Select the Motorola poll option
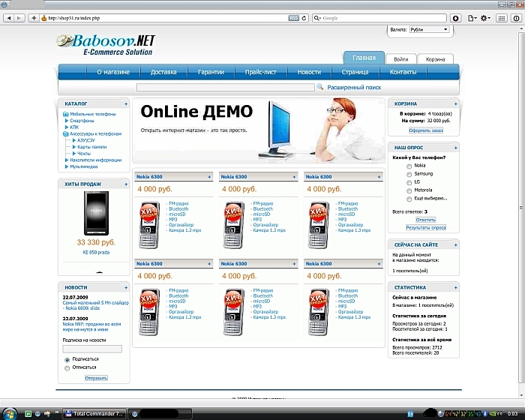Viewport: 525px width, 420px height. pos(409,191)
